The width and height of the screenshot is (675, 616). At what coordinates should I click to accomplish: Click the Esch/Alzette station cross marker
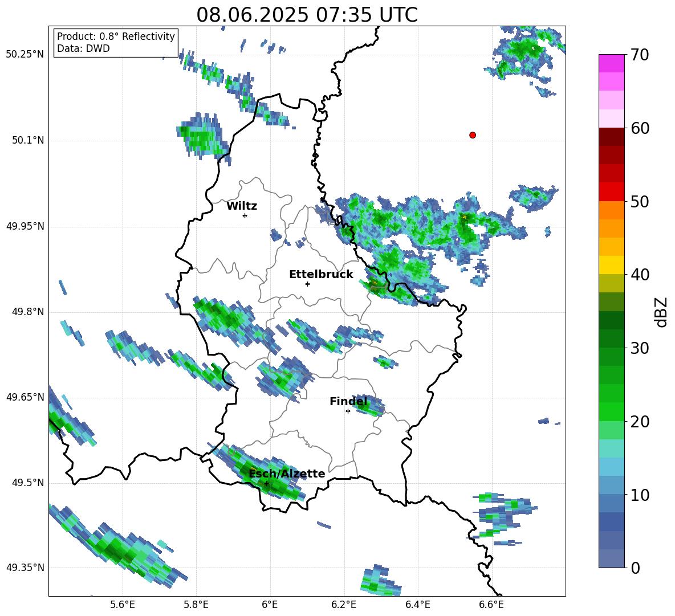pos(266,483)
